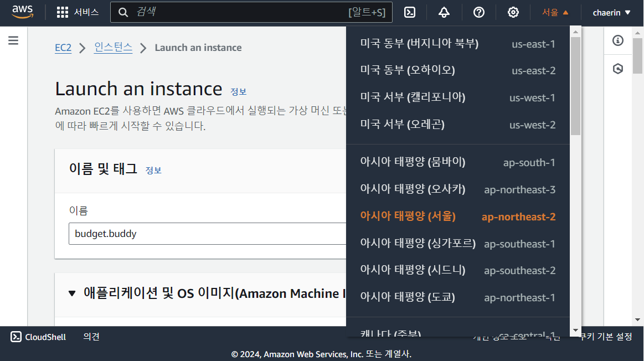
Task: Click the EC2 breadcrumb link
Action: 63,48
